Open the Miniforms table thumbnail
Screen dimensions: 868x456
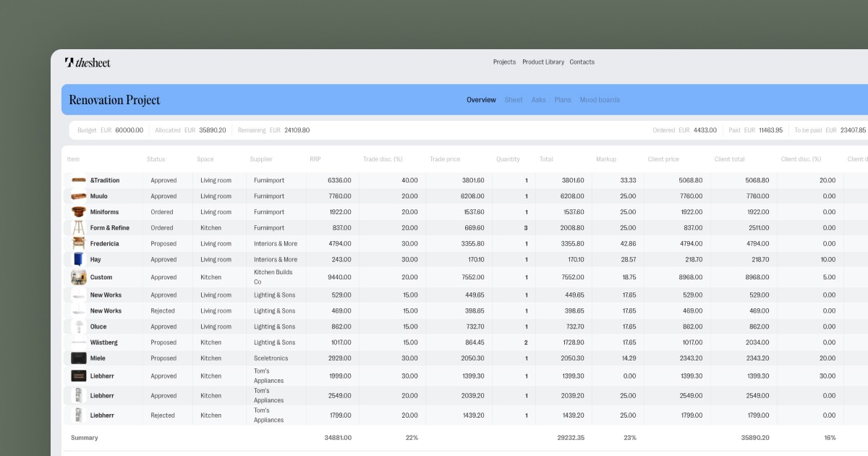coord(79,212)
